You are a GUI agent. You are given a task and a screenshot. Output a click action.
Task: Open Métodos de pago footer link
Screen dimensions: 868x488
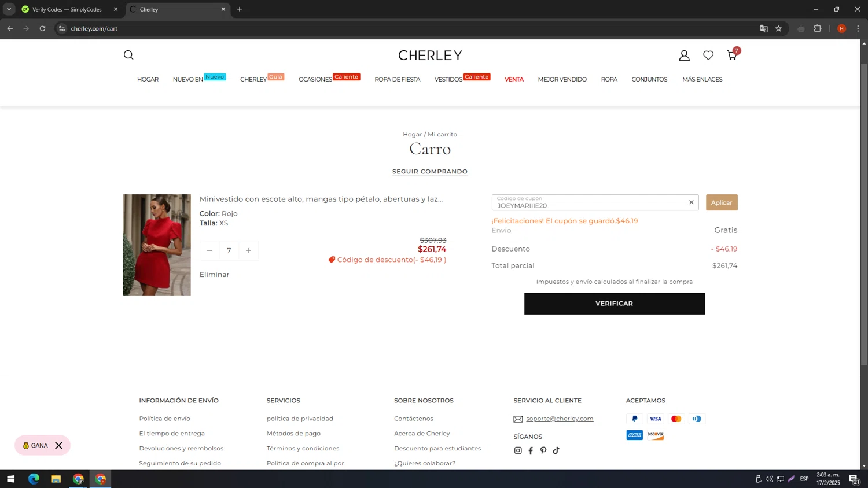(x=293, y=434)
